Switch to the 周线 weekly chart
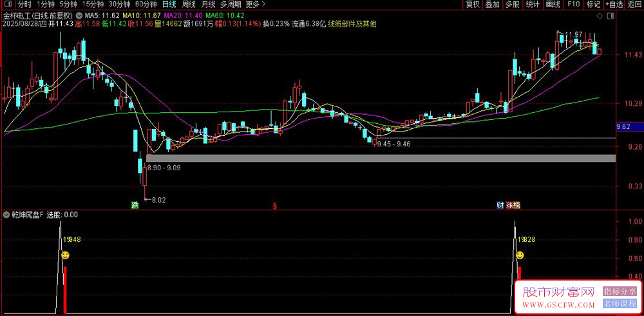This screenshot has width=644, height=316. (189, 5)
